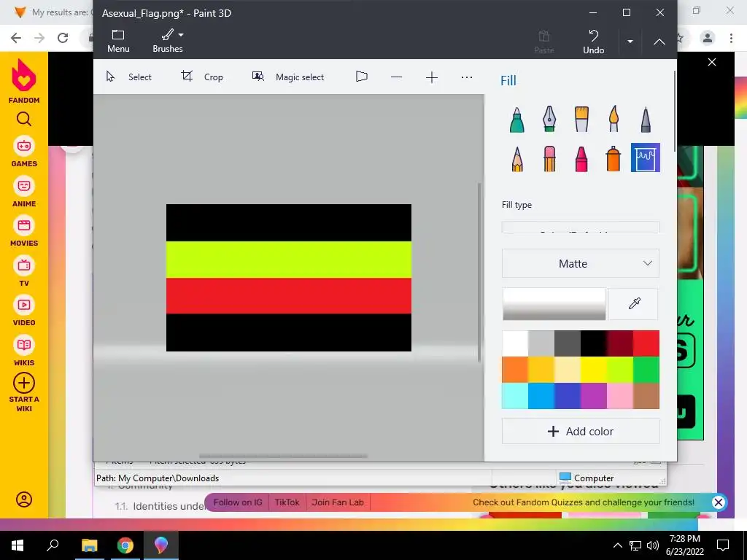Select the Watercolor brush

[x=614, y=119]
